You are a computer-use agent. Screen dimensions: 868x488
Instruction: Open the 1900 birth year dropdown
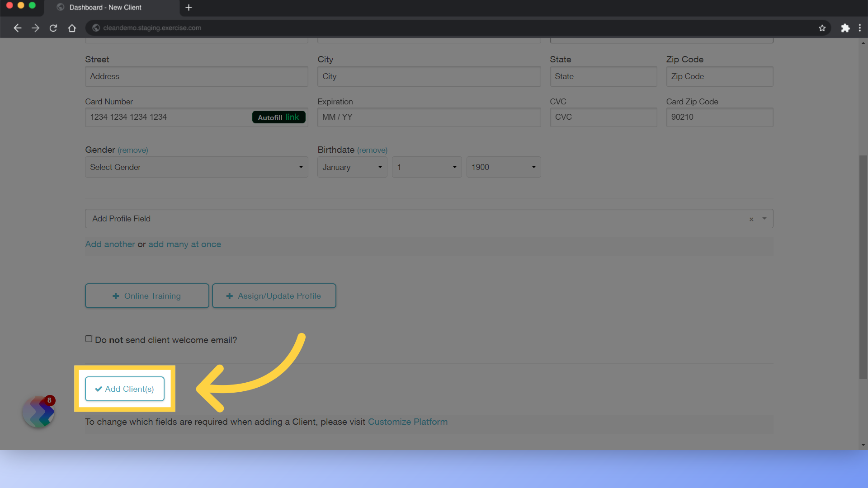pyautogui.click(x=504, y=167)
